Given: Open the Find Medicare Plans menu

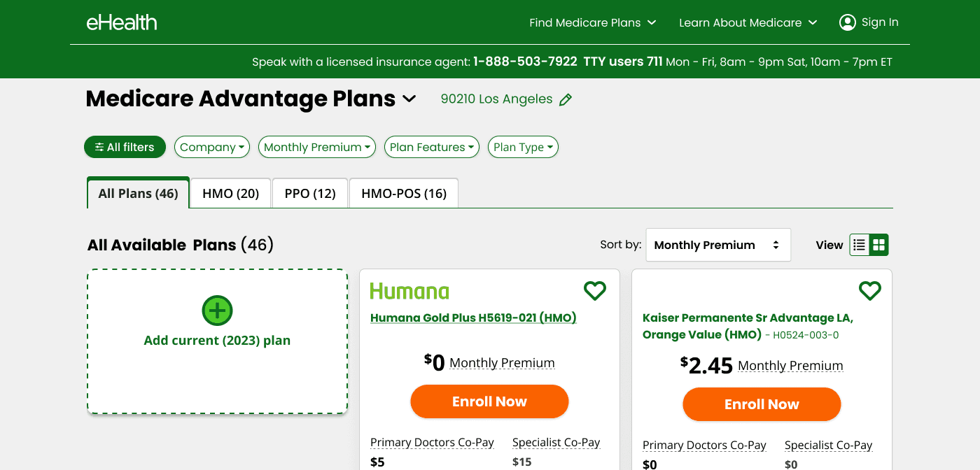Looking at the screenshot, I should [x=592, y=22].
